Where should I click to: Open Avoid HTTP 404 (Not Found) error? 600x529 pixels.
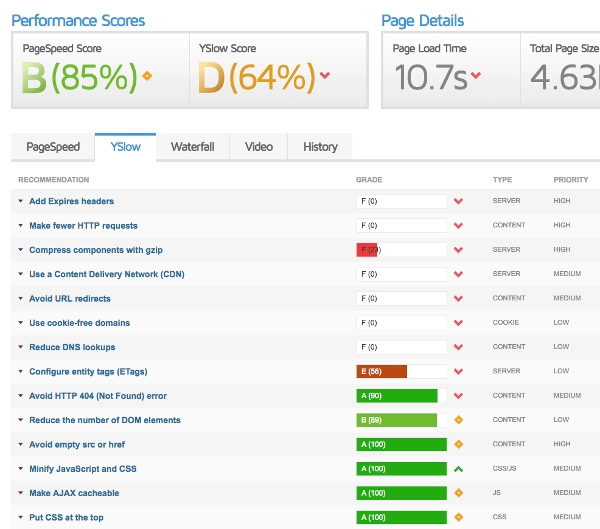click(x=98, y=396)
